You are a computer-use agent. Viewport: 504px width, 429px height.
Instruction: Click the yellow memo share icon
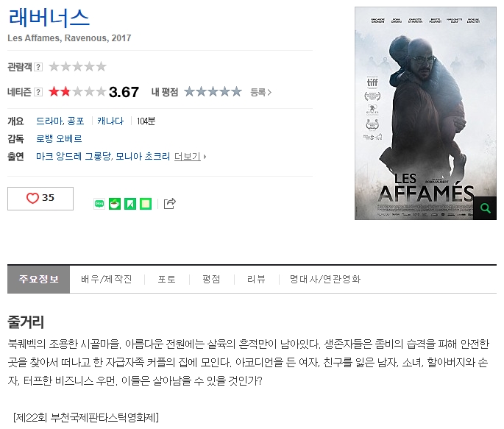click(x=146, y=204)
